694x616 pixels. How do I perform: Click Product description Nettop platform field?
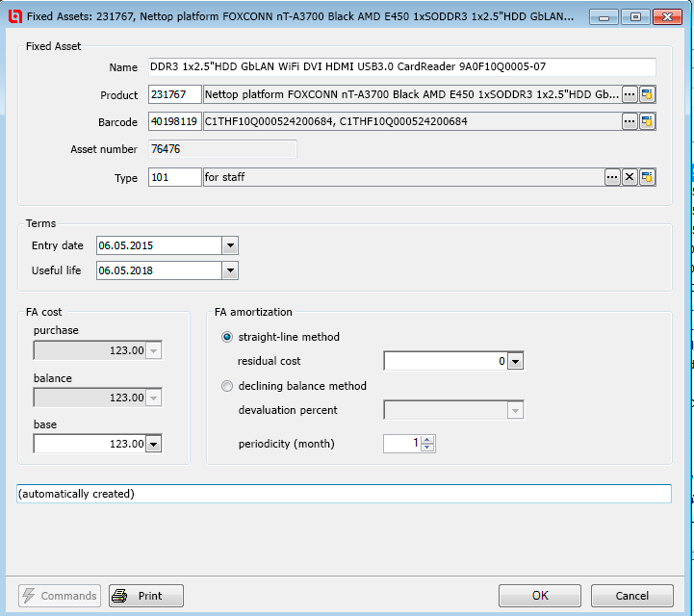(x=412, y=94)
